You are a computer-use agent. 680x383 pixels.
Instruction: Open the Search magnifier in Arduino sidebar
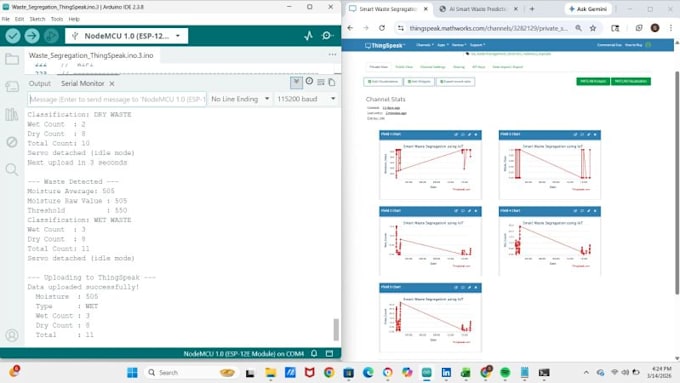[x=12, y=169]
